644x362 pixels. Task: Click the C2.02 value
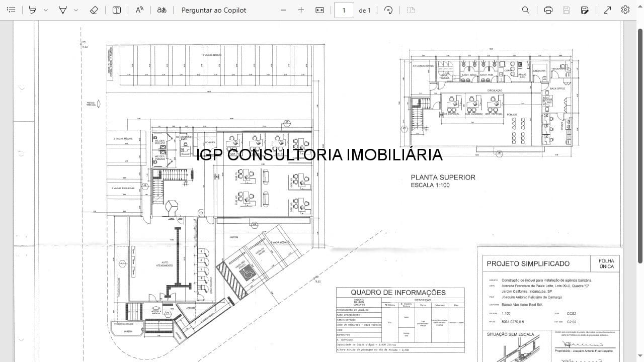tap(572, 321)
